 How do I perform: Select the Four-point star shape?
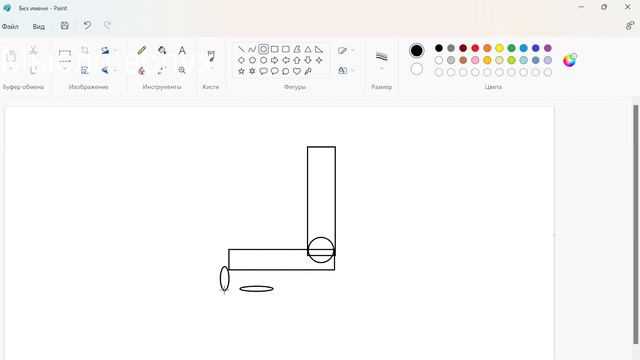(319, 60)
